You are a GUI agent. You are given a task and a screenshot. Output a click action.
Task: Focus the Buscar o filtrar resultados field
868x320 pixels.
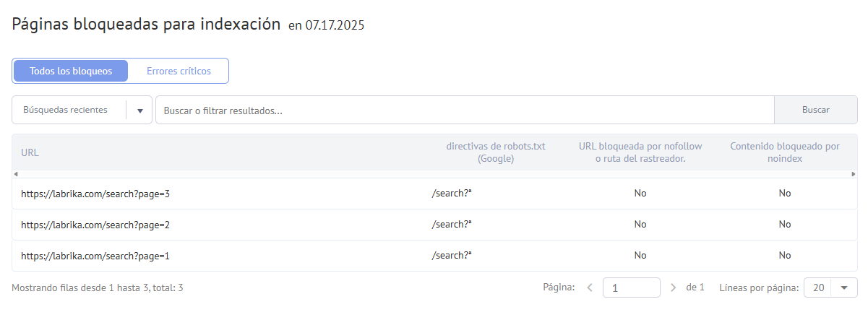point(465,110)
